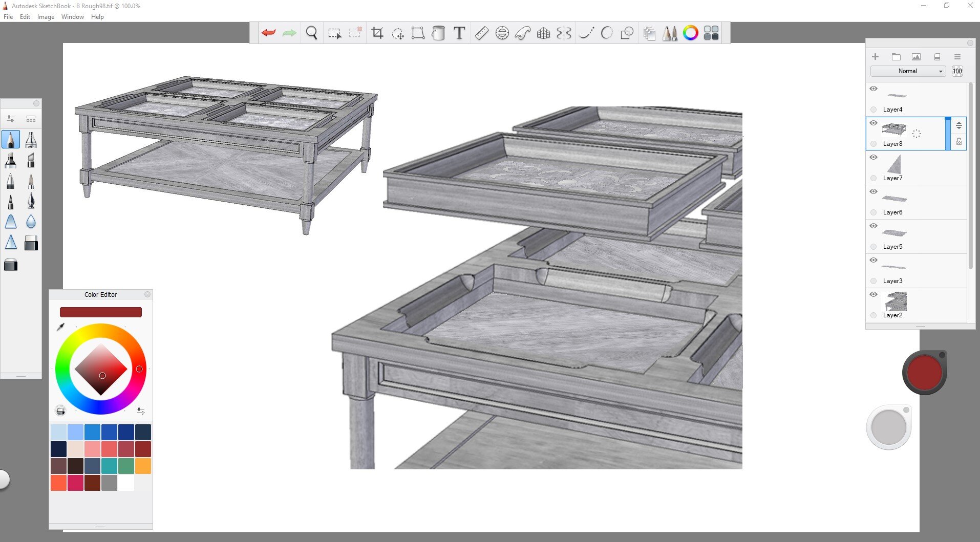
Task: Open the Help menu
Action: point(97,17)
